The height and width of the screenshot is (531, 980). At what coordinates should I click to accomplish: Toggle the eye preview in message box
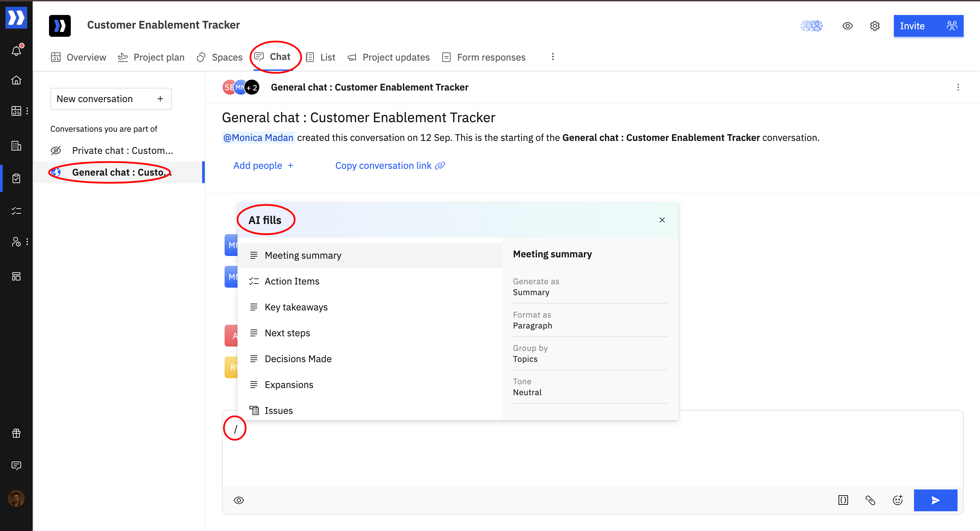pyautogui.click(x=239, y=500)
